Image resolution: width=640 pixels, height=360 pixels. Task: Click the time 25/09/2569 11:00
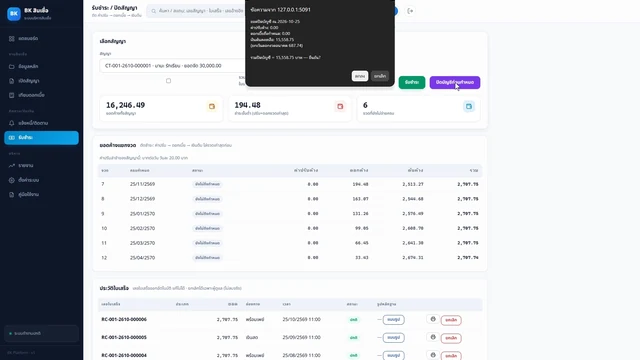click(x=302, y=338)
